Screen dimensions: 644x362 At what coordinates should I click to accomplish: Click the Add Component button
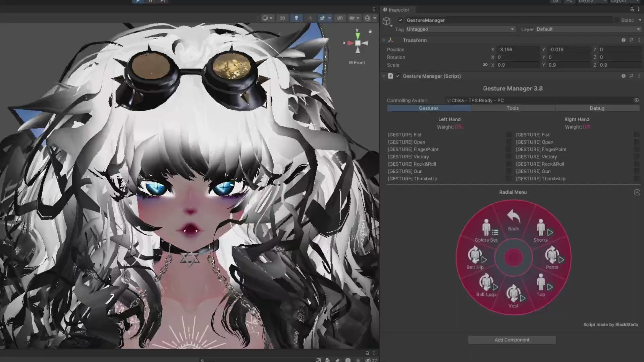point(512,340)
